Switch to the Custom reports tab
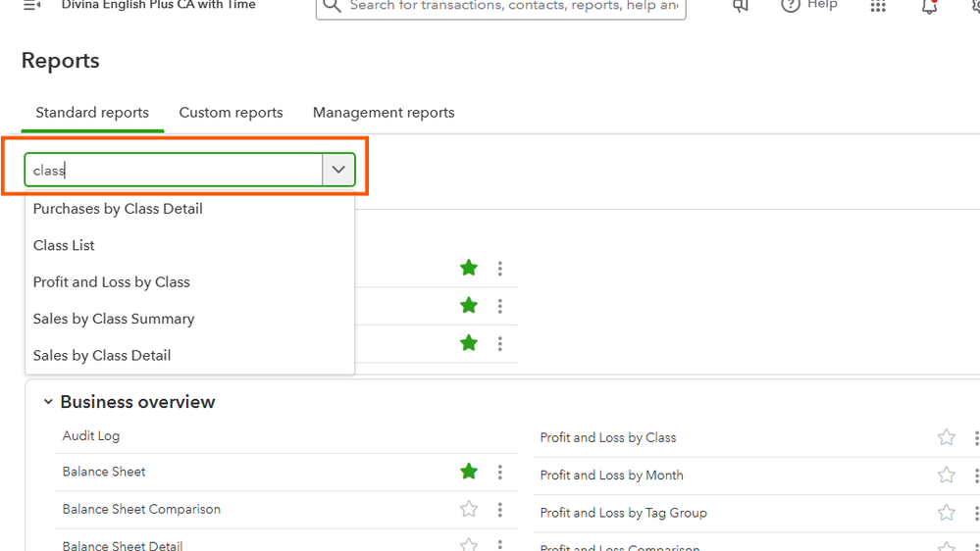This screenshot has height=551, width=980. pyautogui.click(x=231, y=113)
